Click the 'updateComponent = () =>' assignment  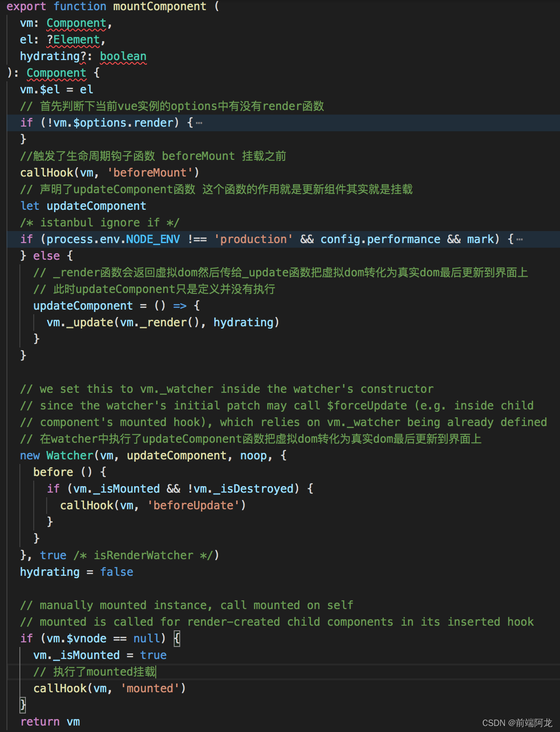pos(110,306)
